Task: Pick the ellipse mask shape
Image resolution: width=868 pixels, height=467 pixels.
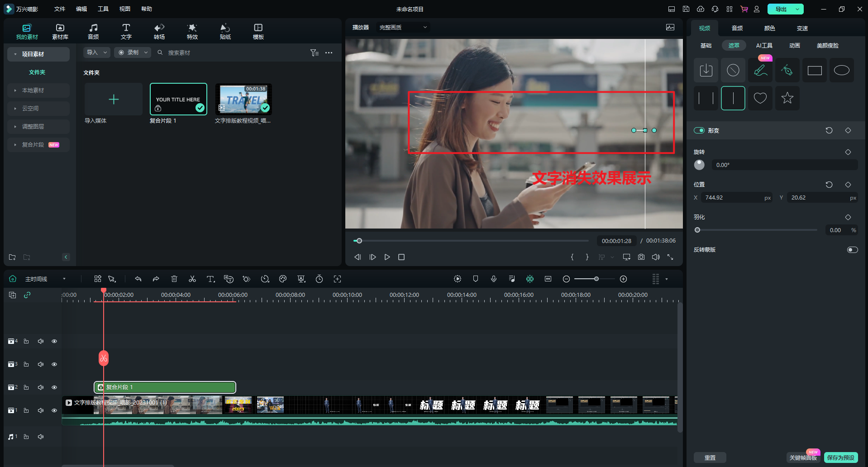Action: point(841,71)
